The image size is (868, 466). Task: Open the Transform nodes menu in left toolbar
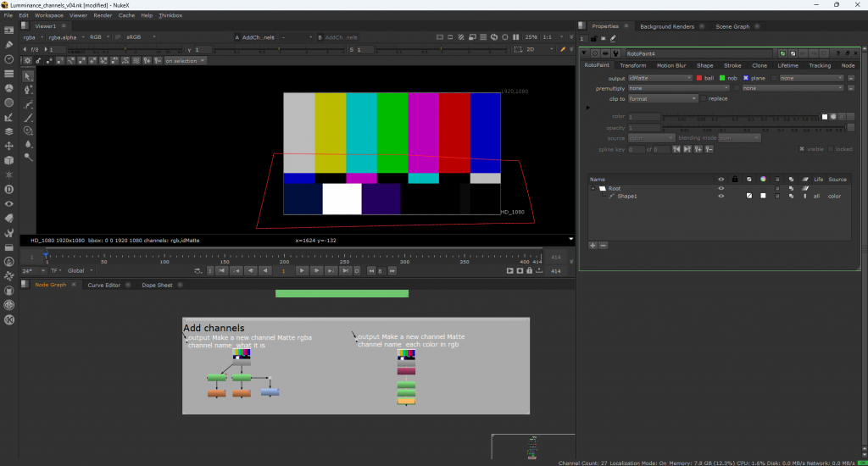pos(8,146)
